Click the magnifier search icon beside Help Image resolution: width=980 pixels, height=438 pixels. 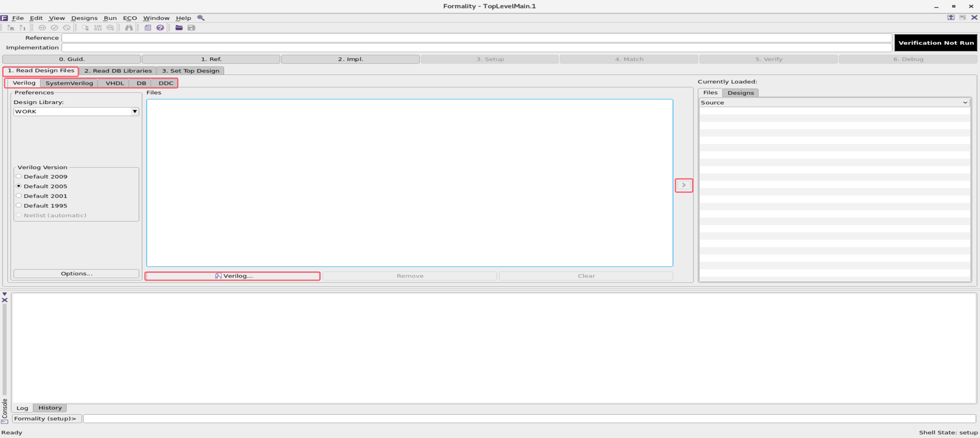(x=201, y=18)
